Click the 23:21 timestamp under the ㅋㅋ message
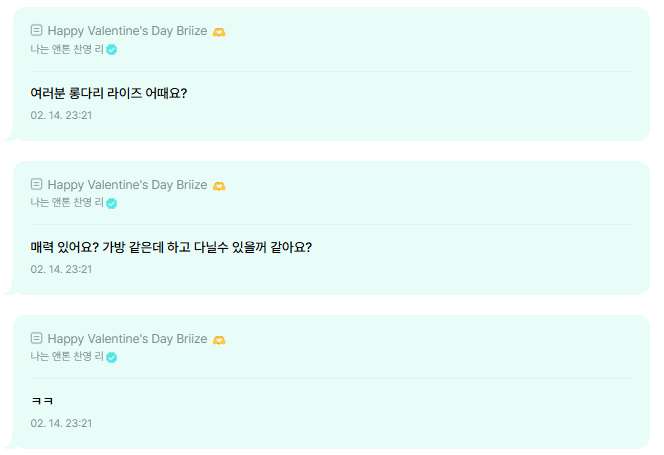Viewport: 664px width, 455px height. [61, 423]
